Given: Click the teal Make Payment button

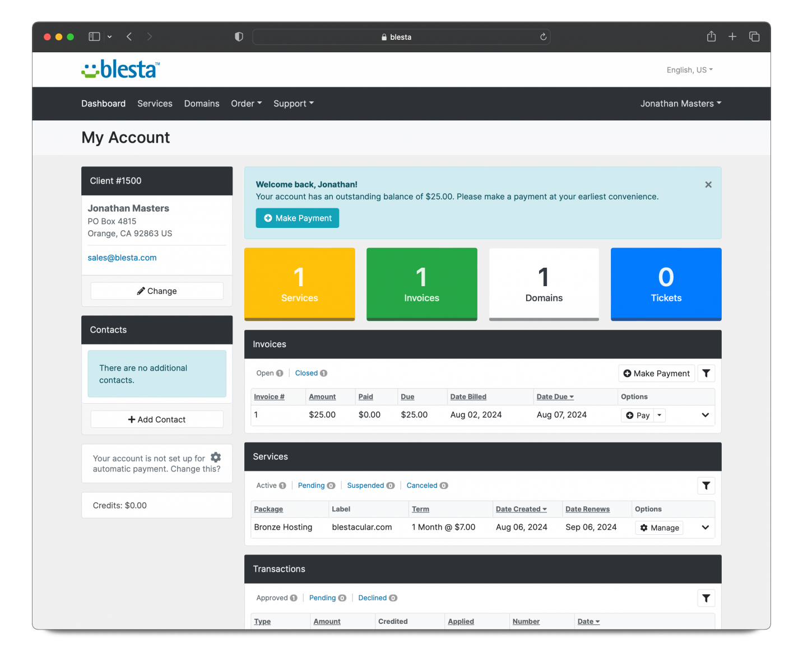Looking at the screenshot, I should 298,218.
